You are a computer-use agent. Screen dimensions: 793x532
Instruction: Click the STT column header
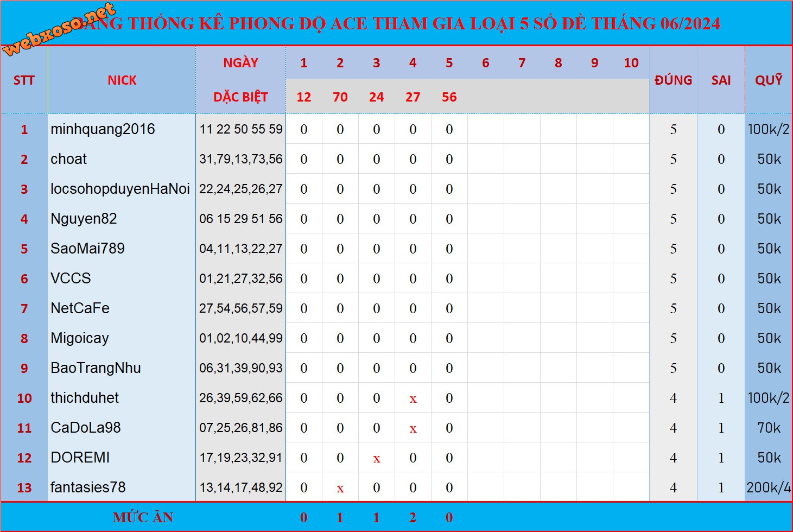24,80
